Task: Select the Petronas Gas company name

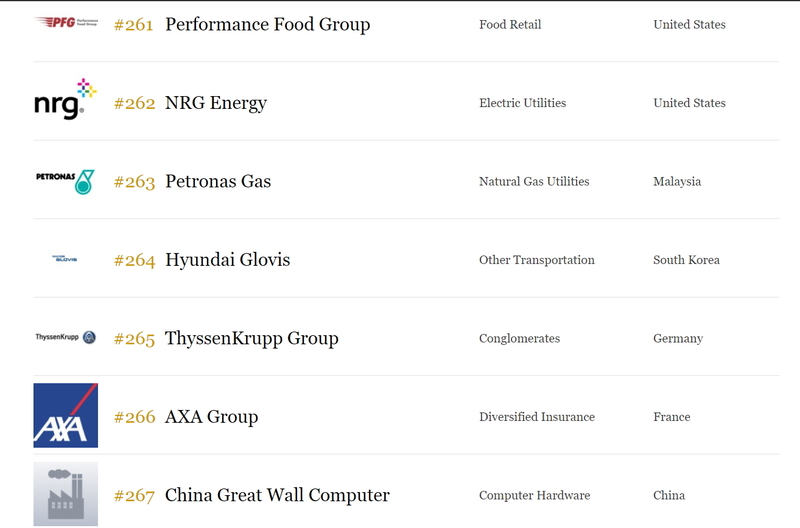Action: pos(218,182)
